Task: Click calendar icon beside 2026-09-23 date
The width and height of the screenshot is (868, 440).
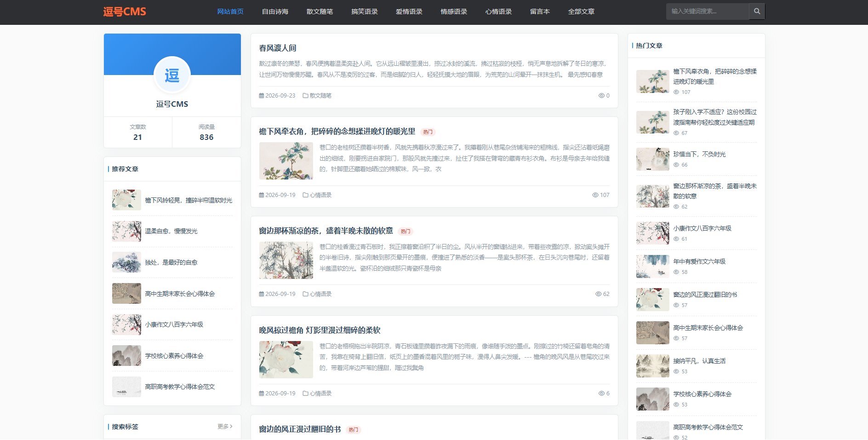Action: (x=261, y=96)
